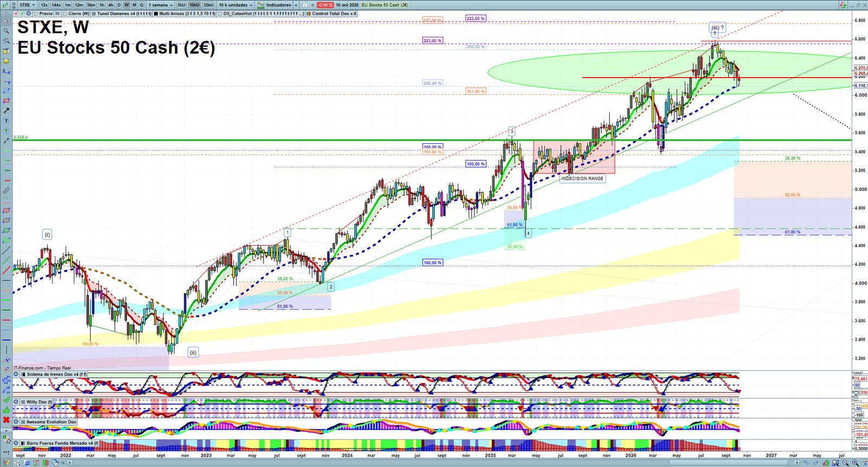Image resolution: width=868 pixels, height=467 pixels.
Task: Toggle Control Total Doc v.6 visibility
Action: coord(309,14)
